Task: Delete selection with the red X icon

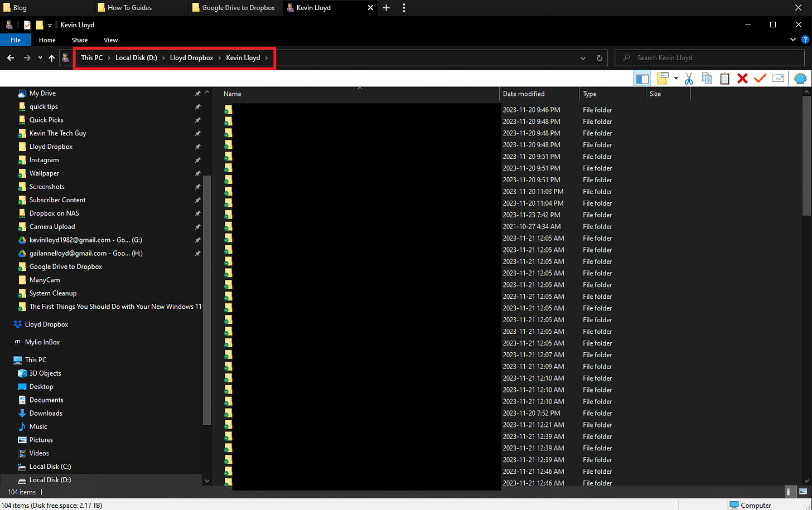Action: pos(742,79)
